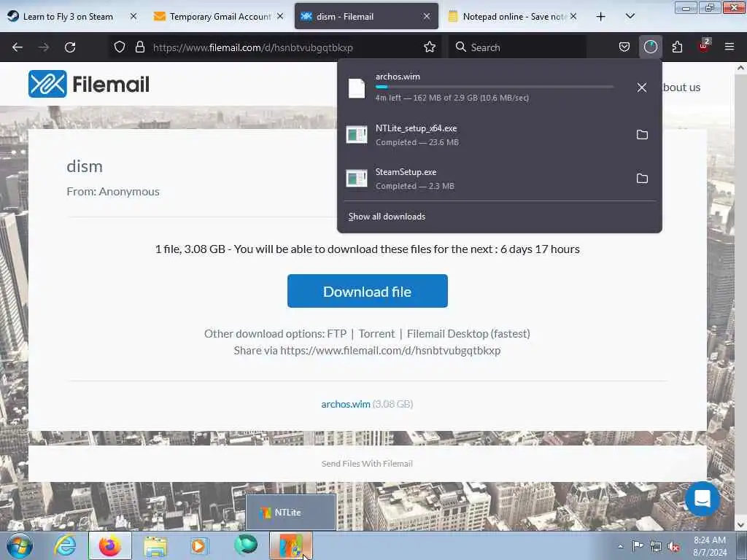Choose FTP download option
This screenshot has height=560, width=747.
(337, 334)
